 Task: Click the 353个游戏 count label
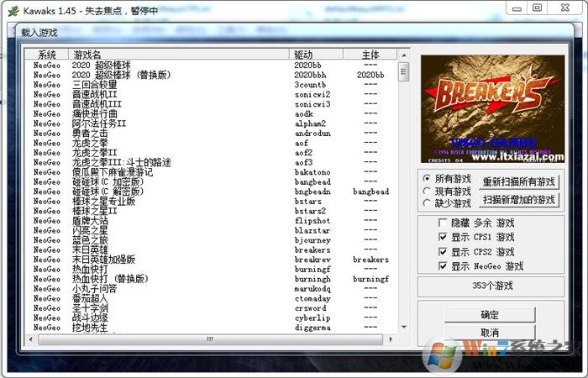[x=492, y=286]
